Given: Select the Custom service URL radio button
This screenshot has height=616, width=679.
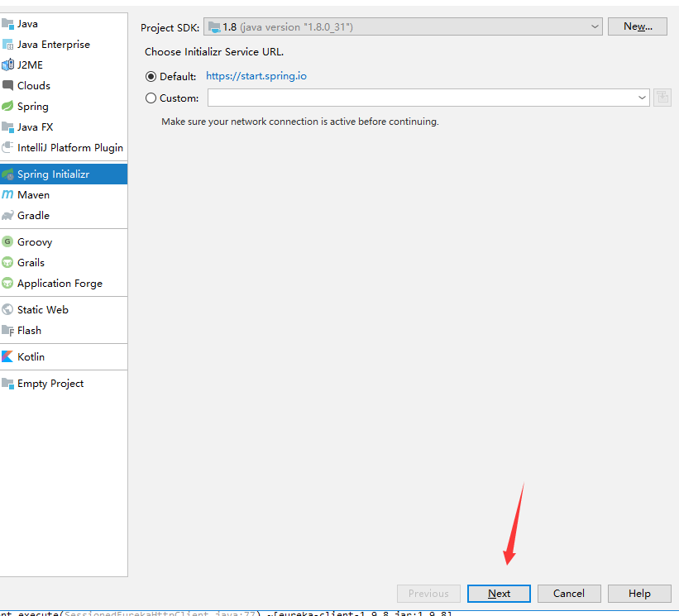Looking at the screenshot, I should (x=151, y=98).
